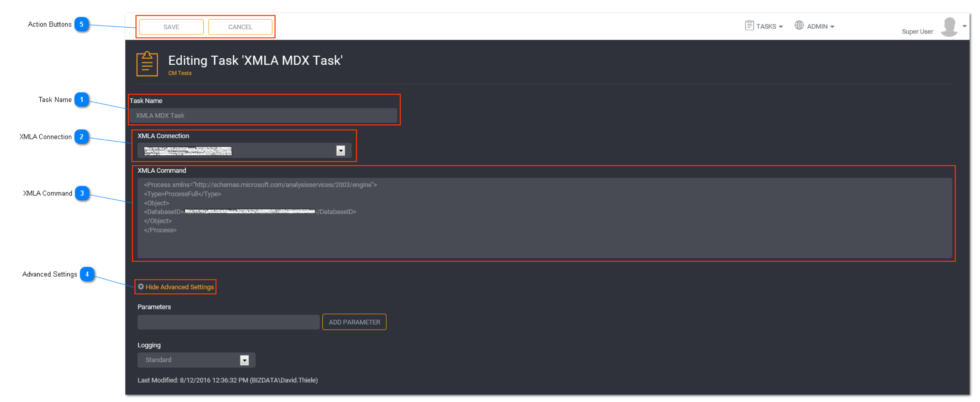This screenshot has height=402, width=980.
Task: Click the ADD PARAMETER button
Action: 355,321
